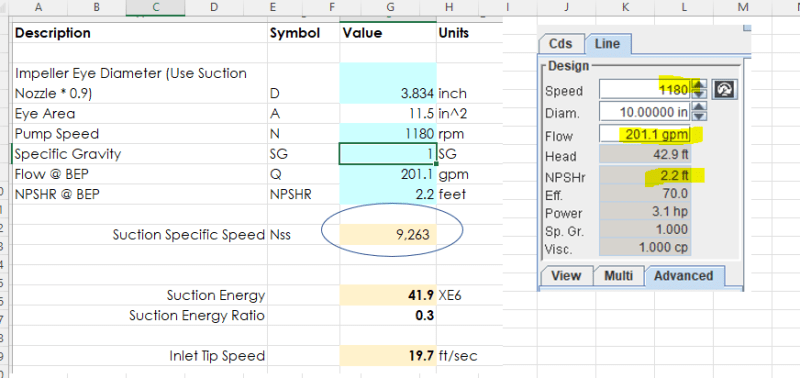This screenshot has width=800, height=378.
Task: Select column header J
Action: pos(566,7)
